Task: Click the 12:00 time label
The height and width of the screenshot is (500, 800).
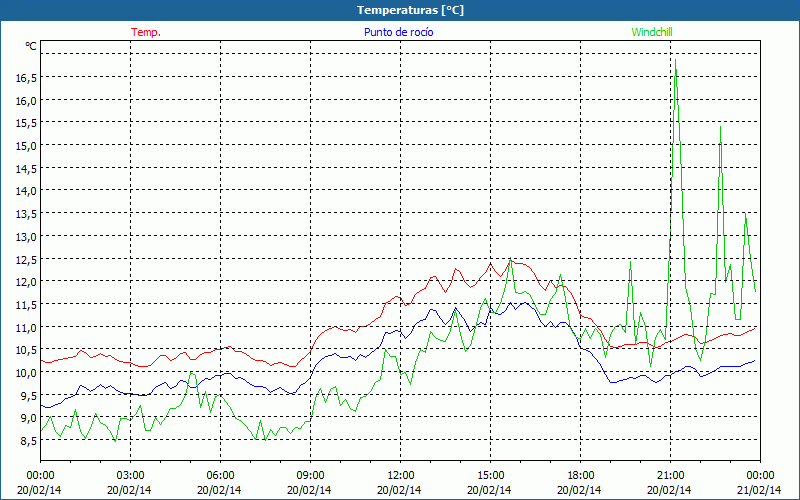Action: click(x=401, y=476)
